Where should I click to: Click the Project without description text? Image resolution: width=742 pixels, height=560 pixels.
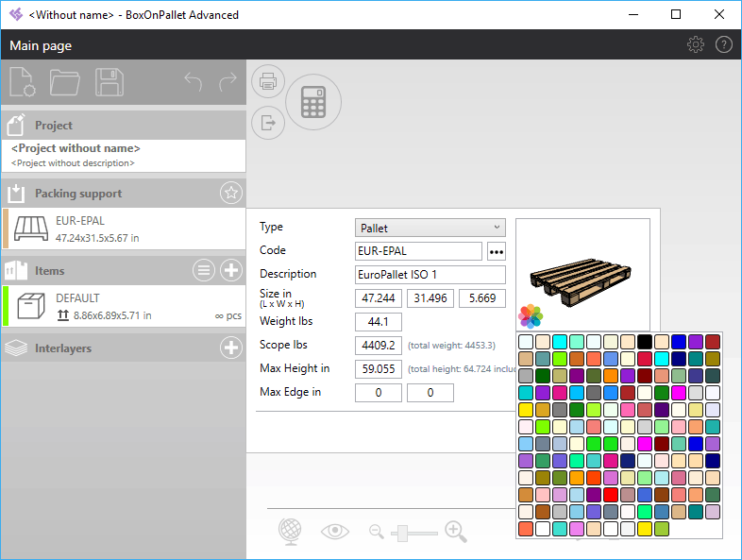click(x=73, y=162)
